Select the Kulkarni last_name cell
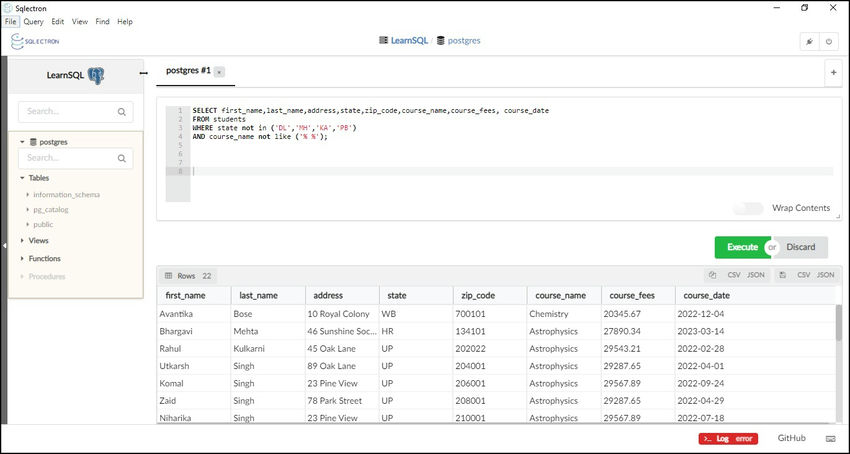850x454 pixels. pyautogui.click(x=268, y=349)
